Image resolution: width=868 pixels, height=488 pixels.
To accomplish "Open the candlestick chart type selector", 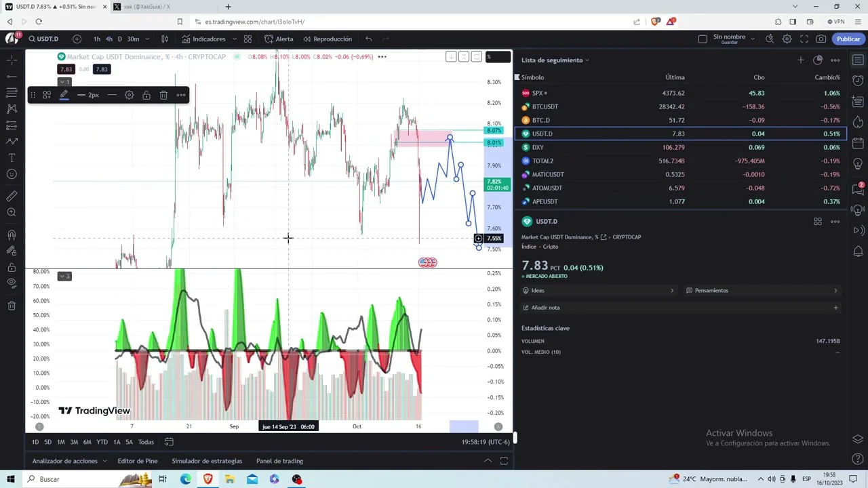I will [164, 39].
